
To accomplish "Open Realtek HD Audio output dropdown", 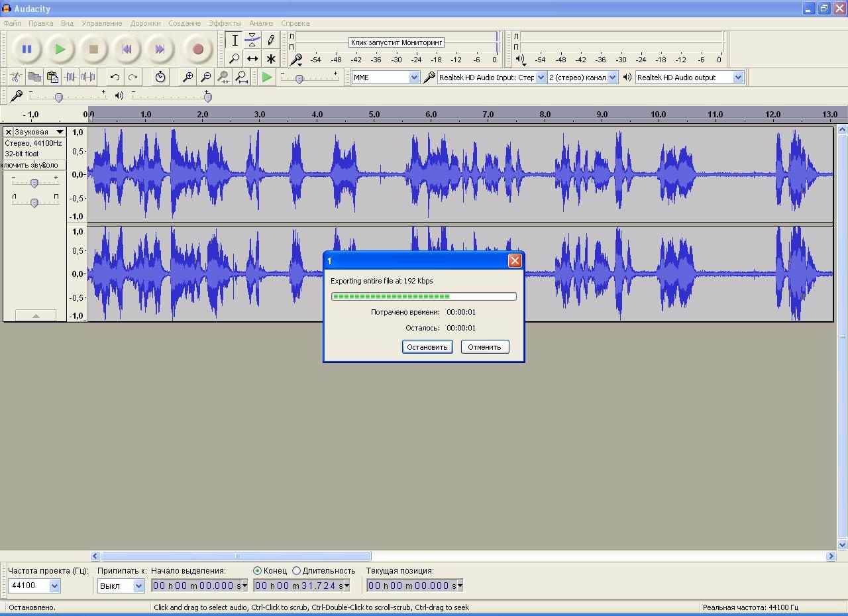I will pyautogui.click(x=738, y=77).
